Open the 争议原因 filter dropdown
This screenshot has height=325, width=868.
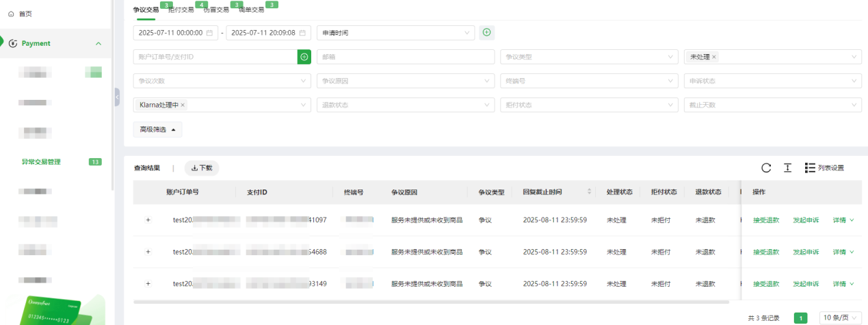[406, 81]
